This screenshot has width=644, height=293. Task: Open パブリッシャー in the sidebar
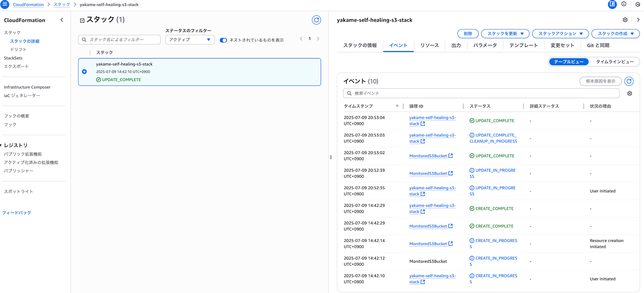click(x=19, y=171)
